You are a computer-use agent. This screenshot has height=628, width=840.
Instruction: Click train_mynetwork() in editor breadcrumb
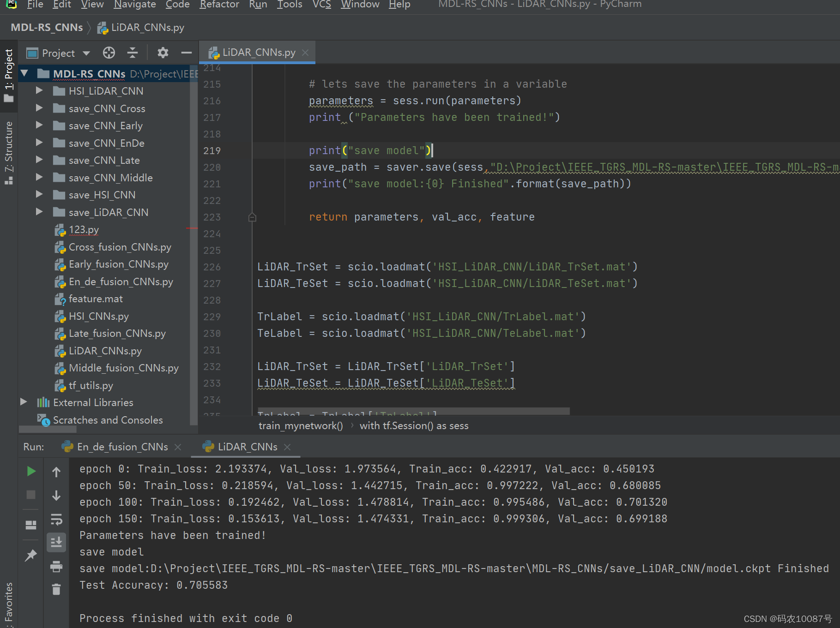(x=301, y=425)
